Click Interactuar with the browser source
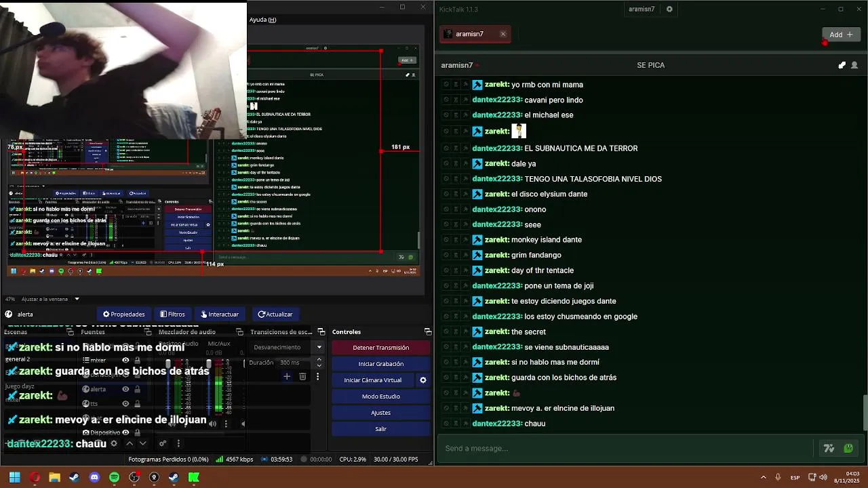This screenshot has height=488, width=868. [219, 314]
